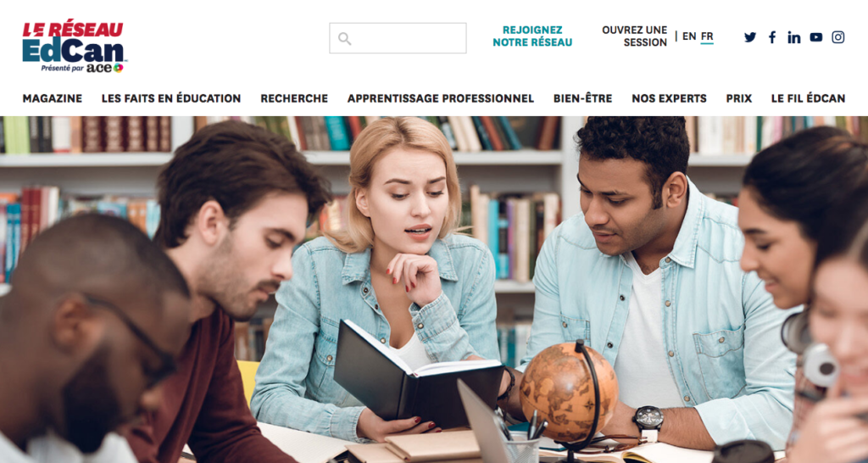Screen dimensions: 868x463
Task: Click Ouvrez une session login link
Action: [x=634, y=36]
